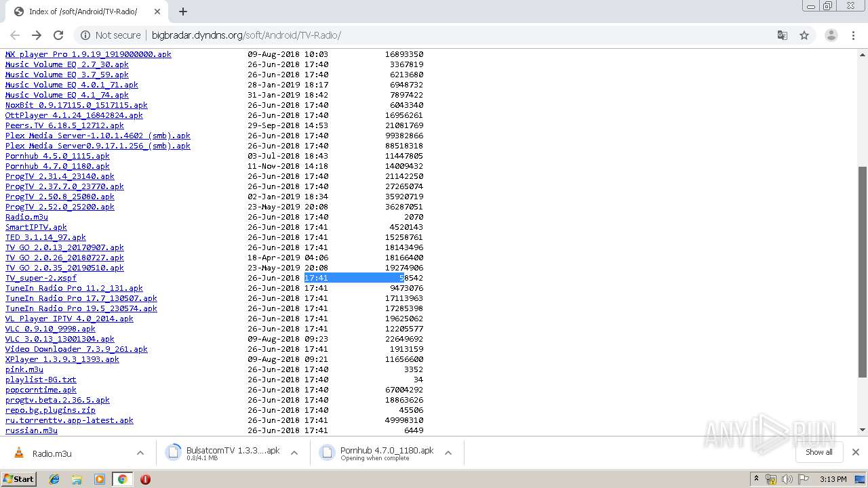
Task: Click the taskbar clock showing 3:13 PM
Action: tap(833, 479)
